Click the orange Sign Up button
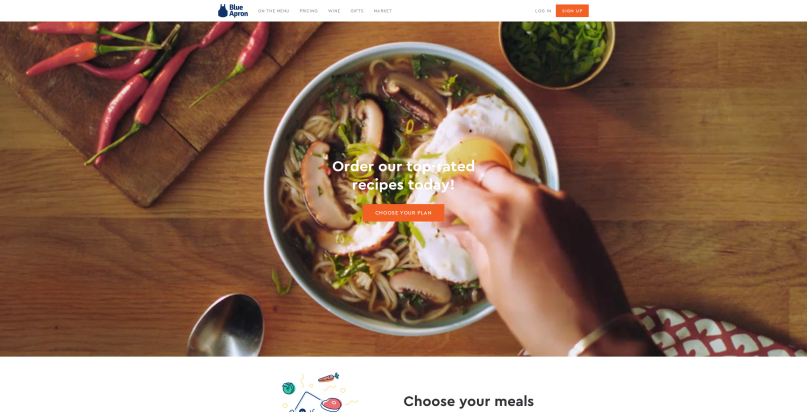 tap(572, 11)
